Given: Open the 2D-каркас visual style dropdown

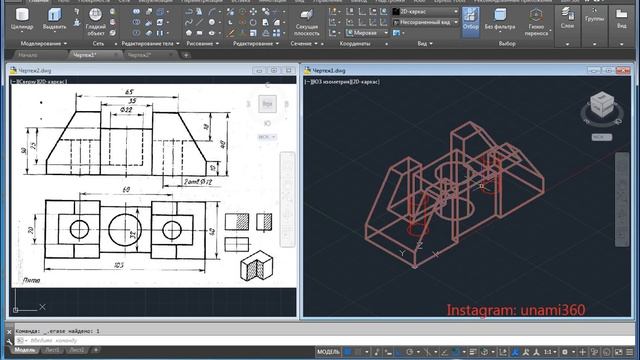Looking at the screenshot, I should point(425,12).
